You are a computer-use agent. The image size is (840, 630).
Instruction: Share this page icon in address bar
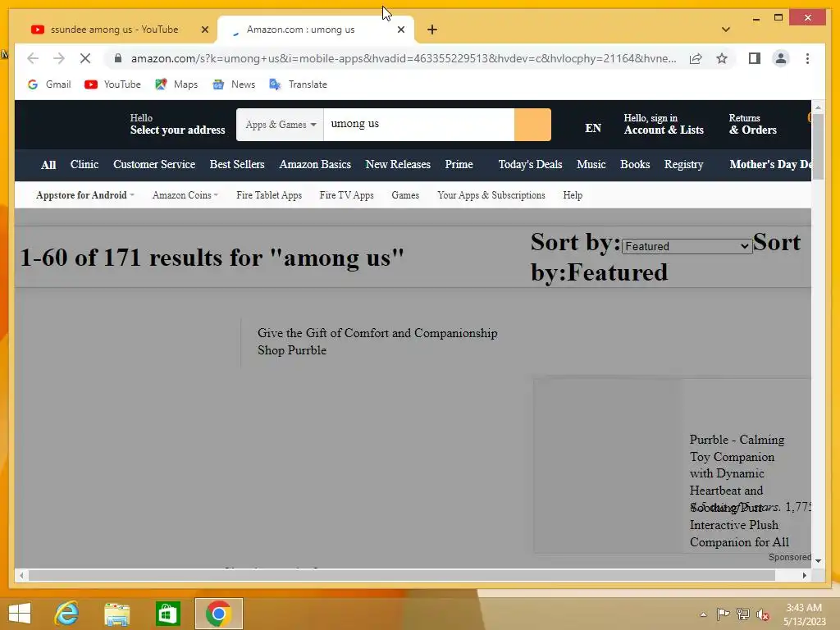pyautogui.click(x=696, y=58)
